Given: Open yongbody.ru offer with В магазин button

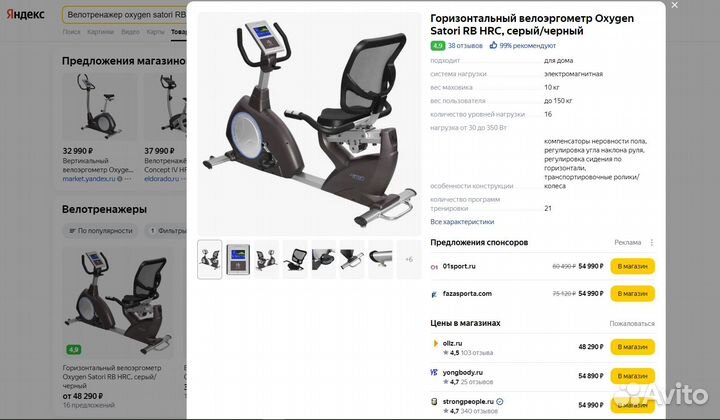Looking at the screenshot, I should [x=632, y=376].
